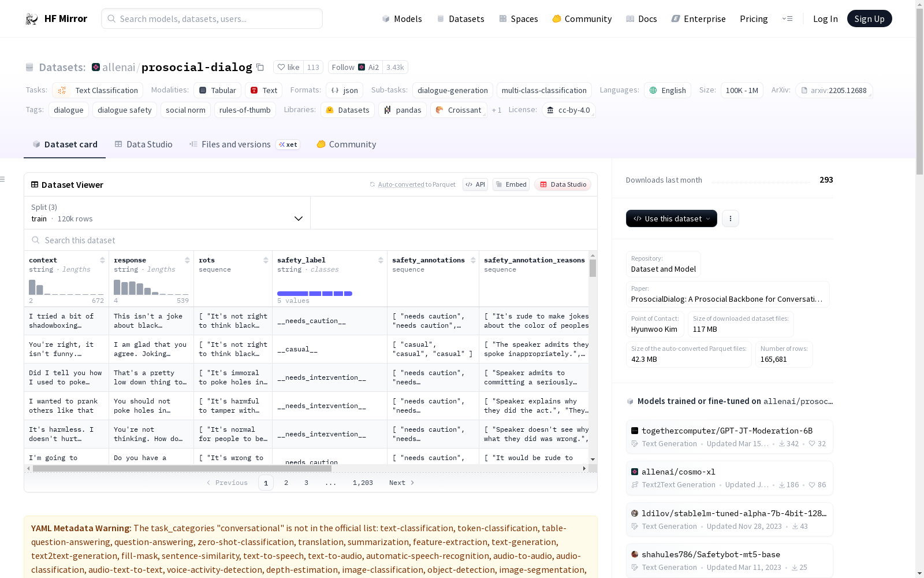Click the allenai organization avatar icon

pos(96,67)
